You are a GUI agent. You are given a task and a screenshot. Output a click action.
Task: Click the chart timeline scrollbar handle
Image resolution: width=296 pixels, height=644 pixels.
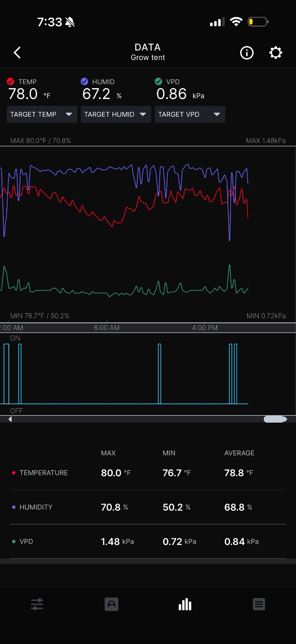tap(275, 419)
